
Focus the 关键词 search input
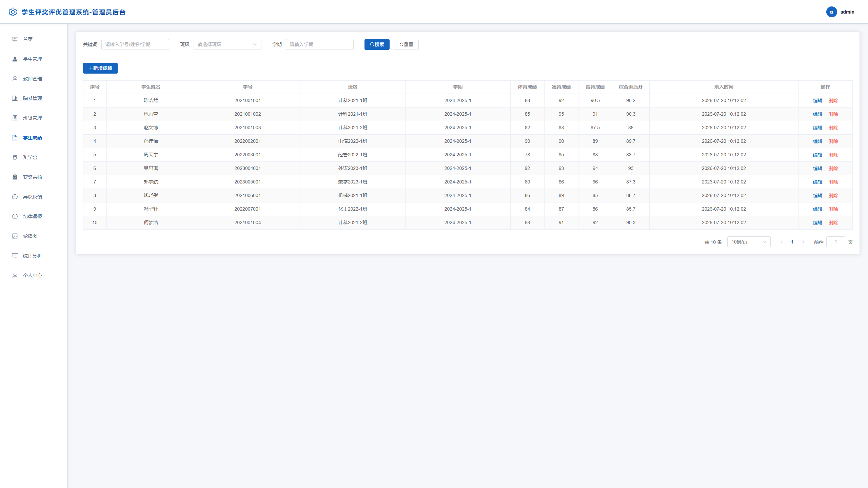coord(135,44)
